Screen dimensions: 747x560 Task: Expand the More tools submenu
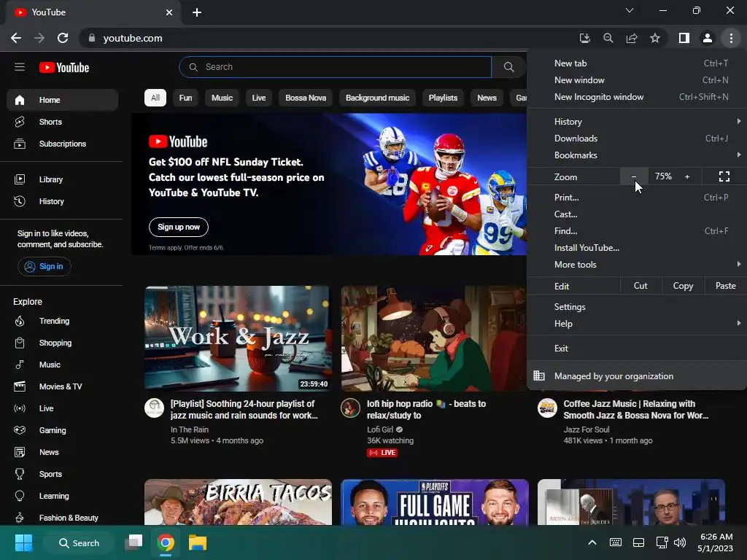click(x=637, y=265)
